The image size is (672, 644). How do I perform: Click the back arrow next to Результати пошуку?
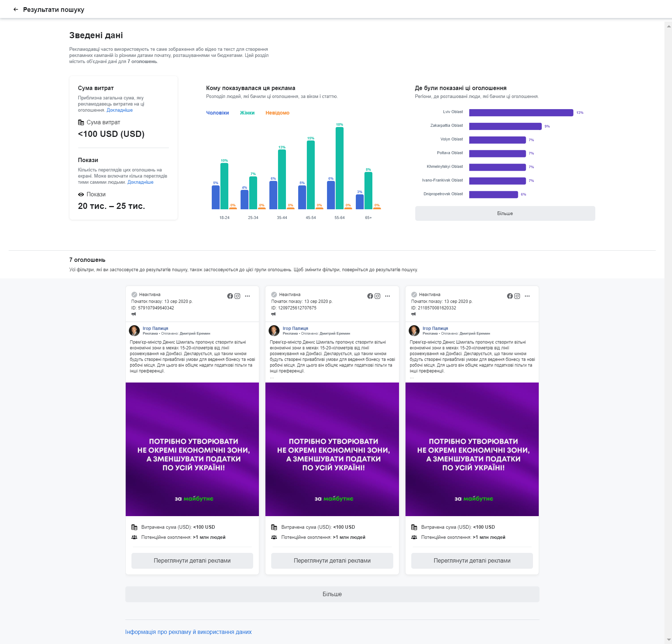(15, 10)
